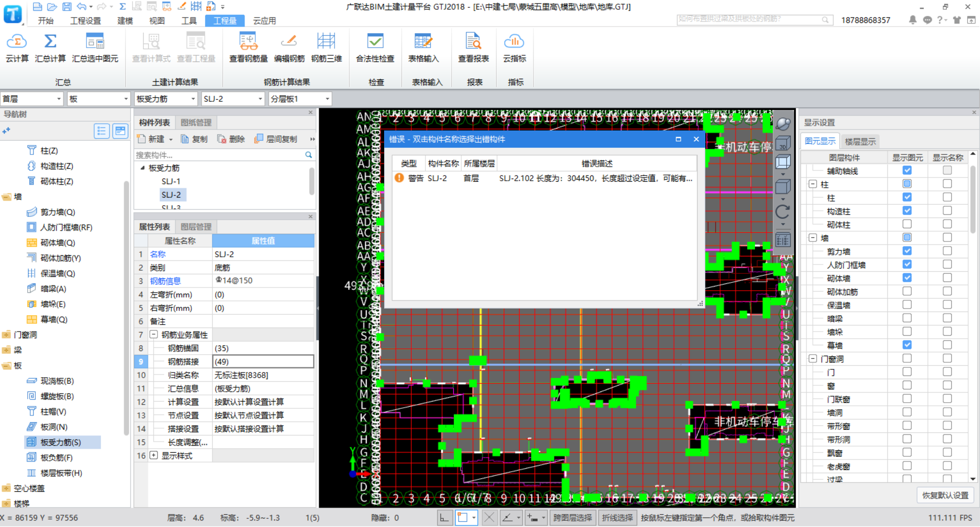Enable 砌体柱 display checkbox
Viewport: 980px width, 527px height.
pyautogui.click(x=907, y=224)
